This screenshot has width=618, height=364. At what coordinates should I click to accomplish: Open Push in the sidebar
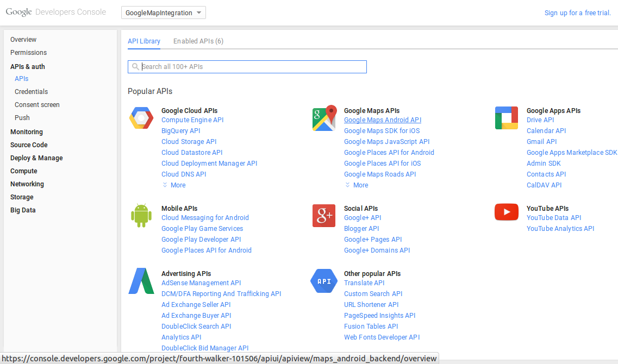click(22, 118)
